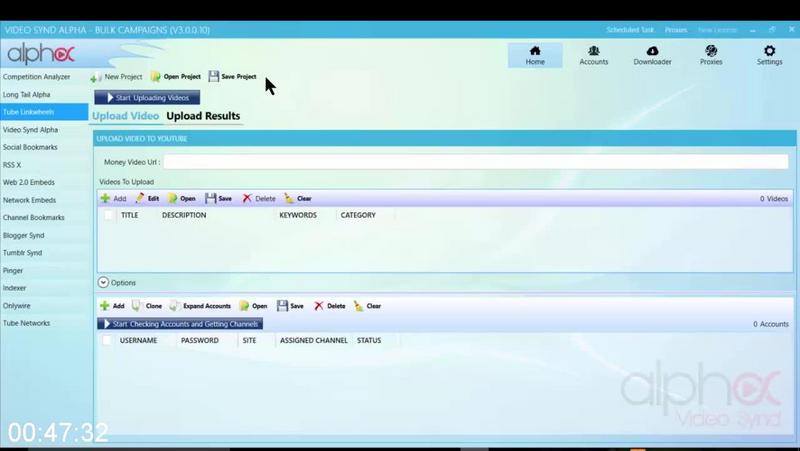Switch to the Upload Video tab
800x451 pixels.
[126, 116]
